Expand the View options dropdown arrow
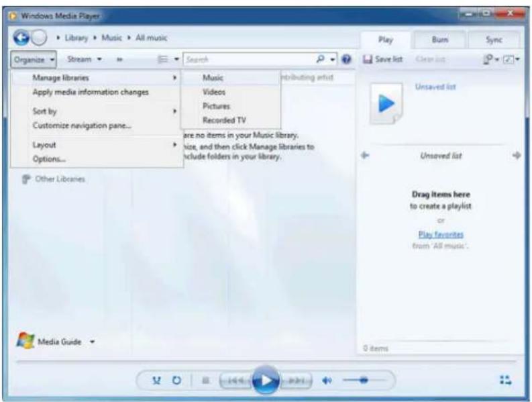 coord(176,60)
